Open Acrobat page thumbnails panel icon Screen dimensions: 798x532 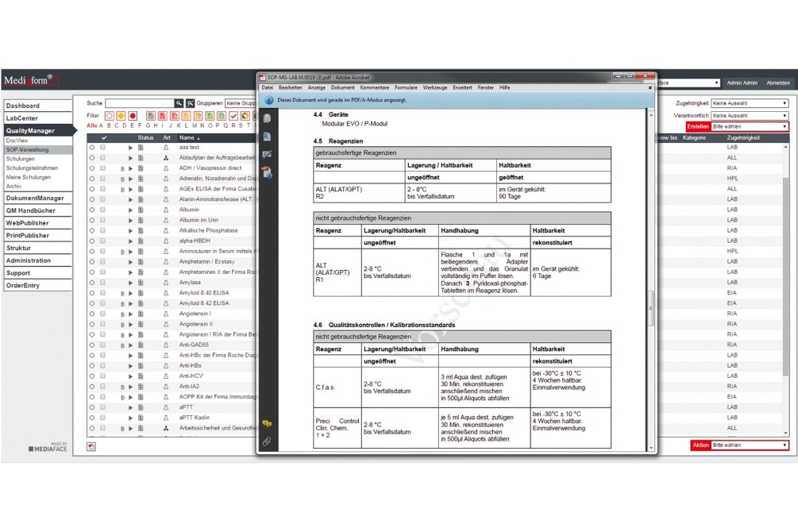pos(267,118)
